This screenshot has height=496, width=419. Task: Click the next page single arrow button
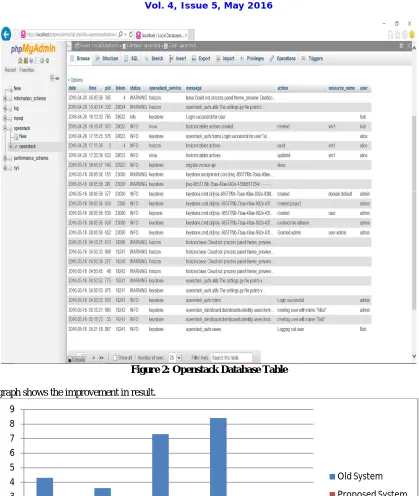click(94, 358)
